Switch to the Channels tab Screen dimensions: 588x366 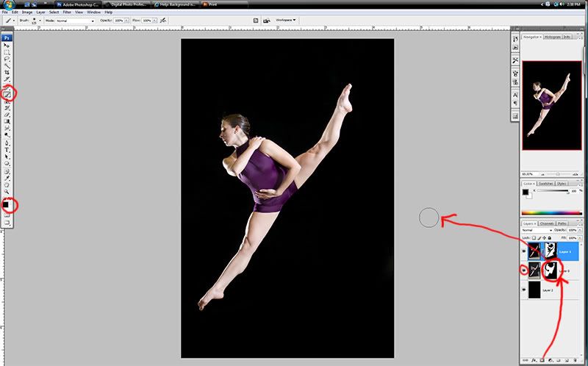coord(547,223)
